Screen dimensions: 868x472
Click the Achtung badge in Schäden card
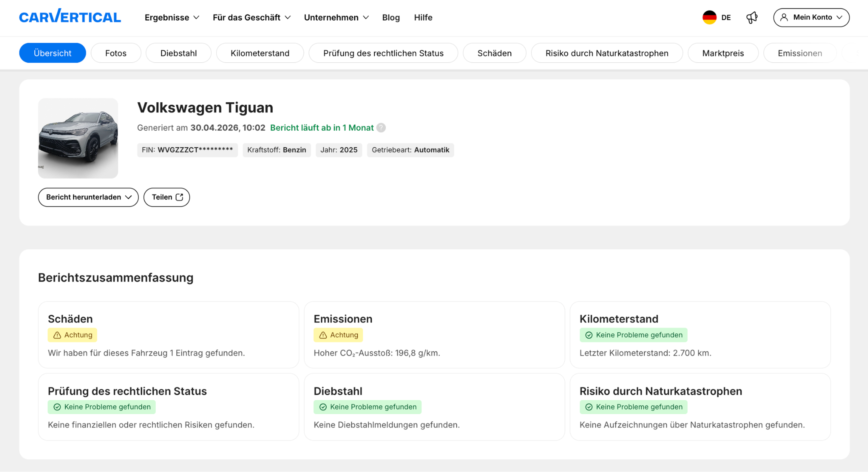(x=72, y=335)
